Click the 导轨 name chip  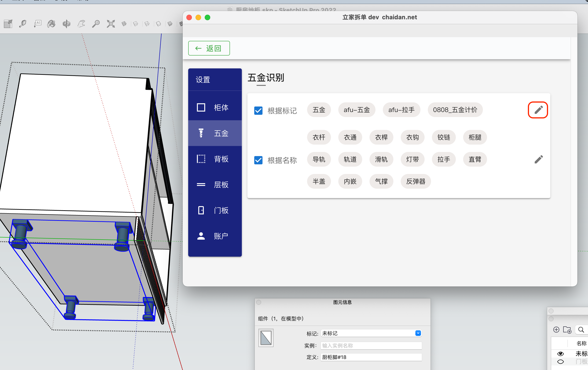[x=319, y=160]
